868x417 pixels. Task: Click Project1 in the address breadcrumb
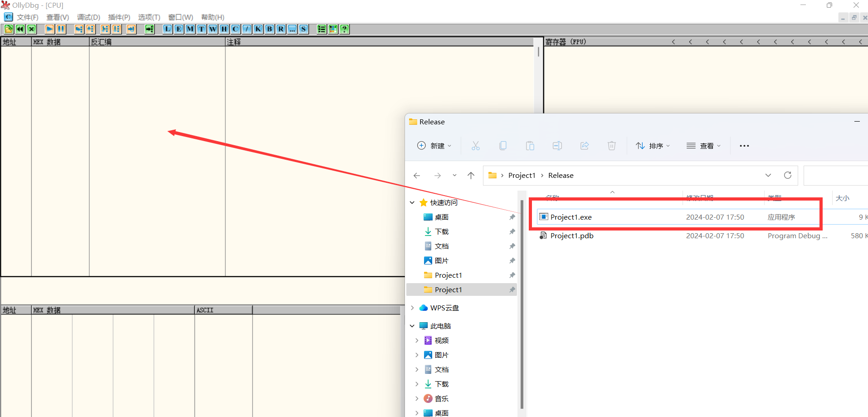[x=522, y=176]
